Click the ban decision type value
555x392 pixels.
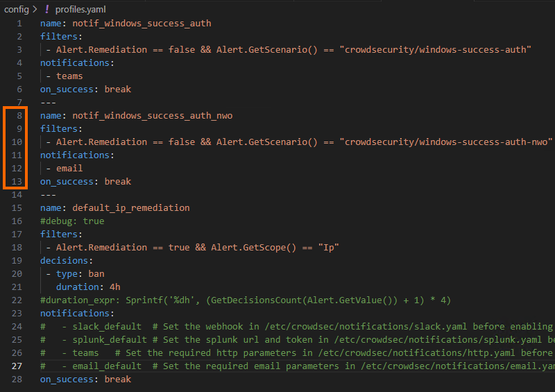click(96, 273)
